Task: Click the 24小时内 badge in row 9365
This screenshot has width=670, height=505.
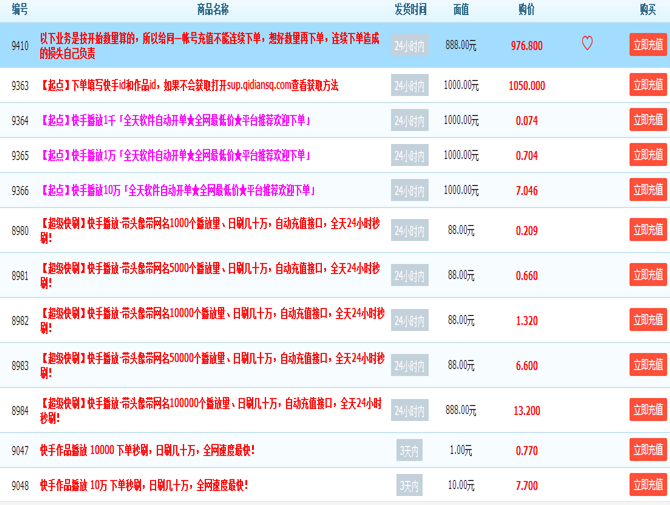Action: click(409, 156)
